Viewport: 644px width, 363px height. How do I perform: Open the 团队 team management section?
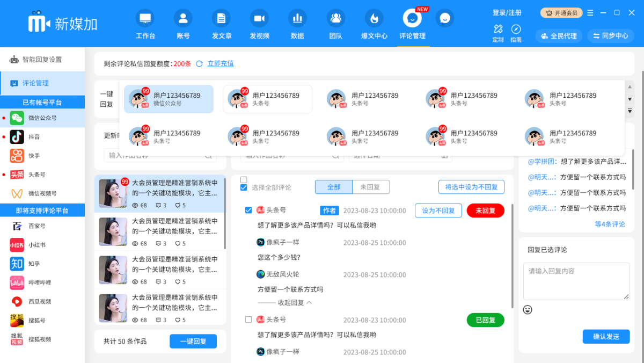pyautogui.click(x=335, y=24)
